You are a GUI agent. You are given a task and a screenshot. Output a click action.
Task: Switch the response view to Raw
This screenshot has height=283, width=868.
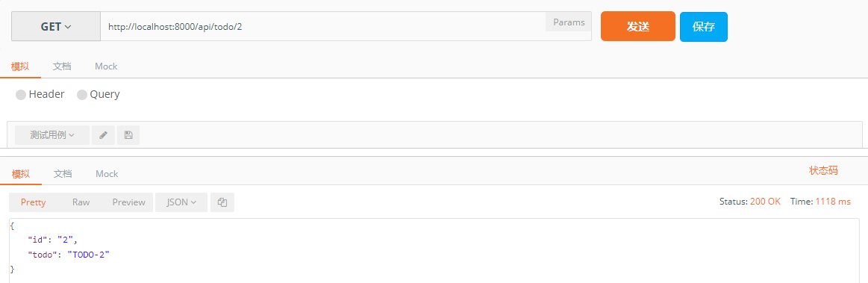(x=81, y=202)
